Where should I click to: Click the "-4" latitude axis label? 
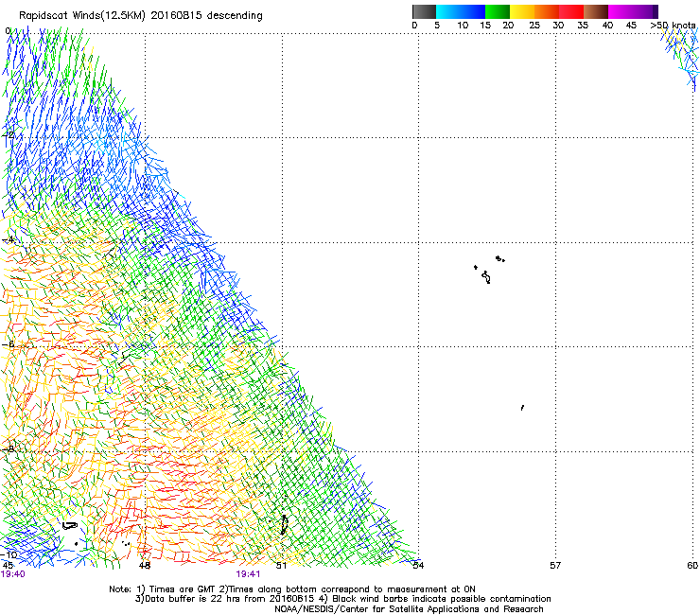pyautogui.click(x=8, y=239)
